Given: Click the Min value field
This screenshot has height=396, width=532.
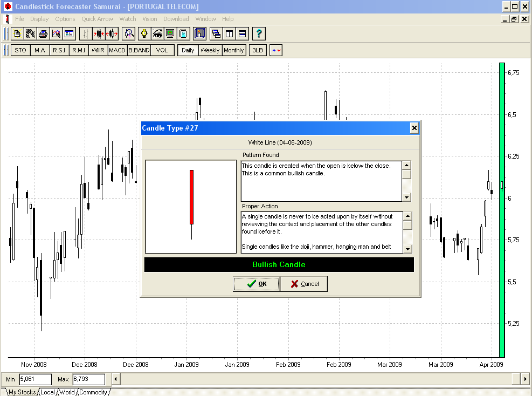Looking at the screenshot, I should 35,379.
